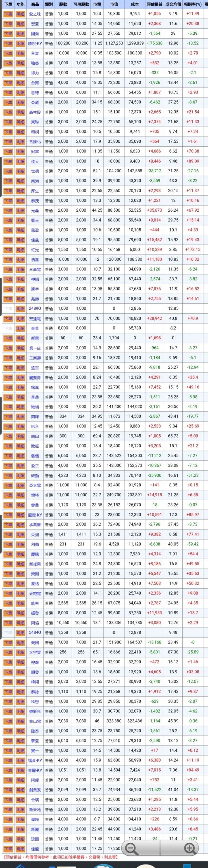Click 下單 for 虹光

(x=8, y=250)
